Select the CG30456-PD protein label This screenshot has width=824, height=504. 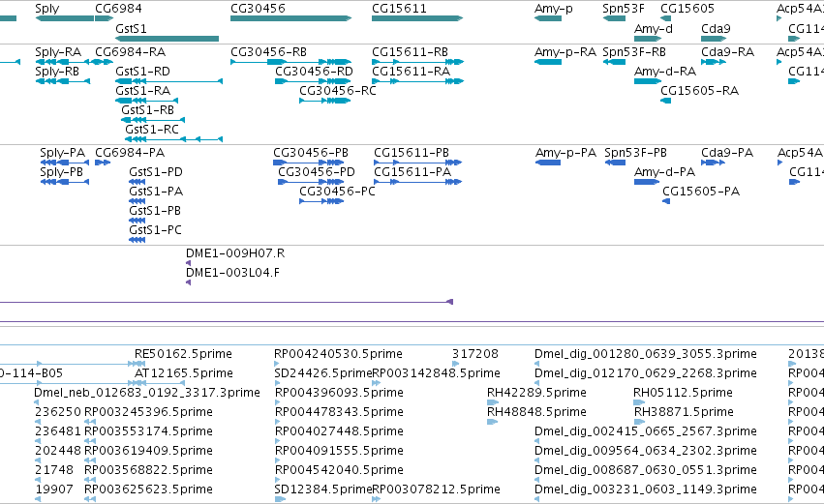coord(317,172)
